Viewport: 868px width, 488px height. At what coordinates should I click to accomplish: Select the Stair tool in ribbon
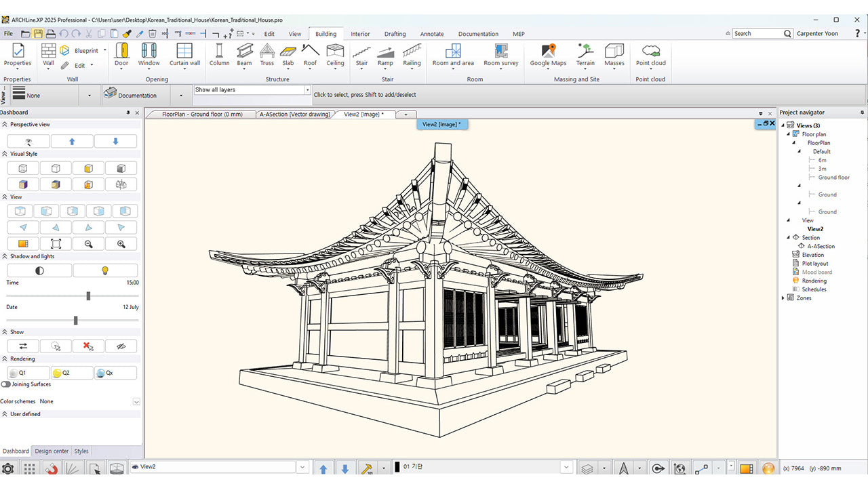pyautogui.click(x=361, y=54)
